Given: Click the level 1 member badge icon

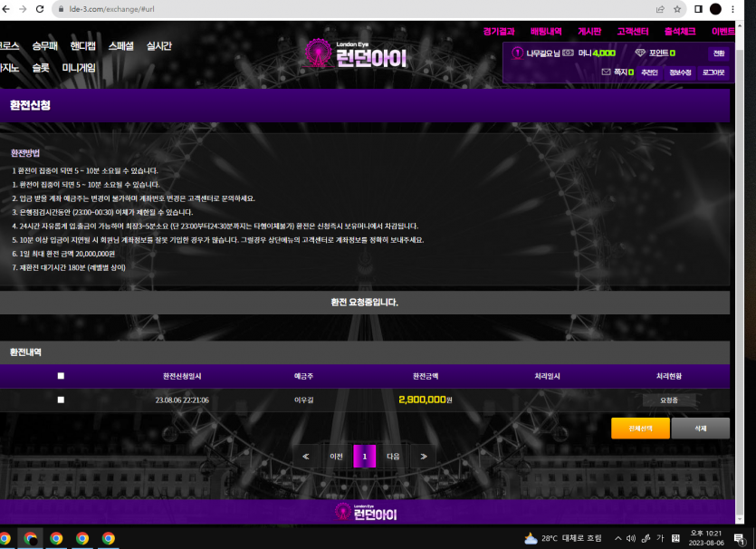Looking at the screenshot, I should click(x=517, y=53).
